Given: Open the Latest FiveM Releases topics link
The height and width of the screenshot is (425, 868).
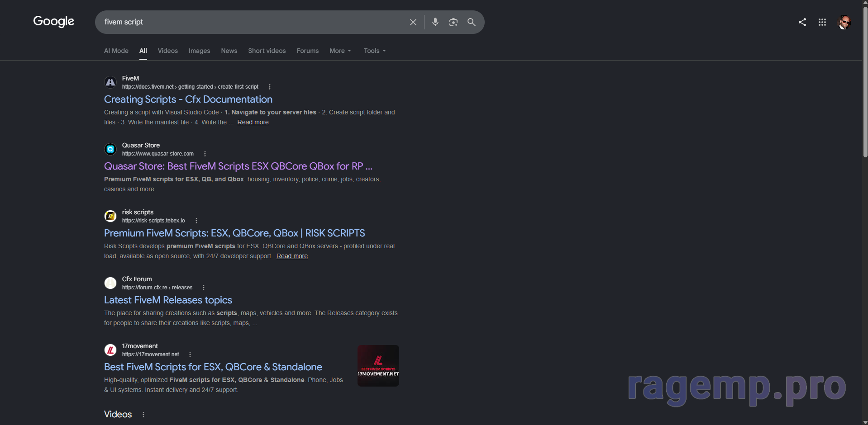Looking at the screenshot, I should [x=168, y=300].
